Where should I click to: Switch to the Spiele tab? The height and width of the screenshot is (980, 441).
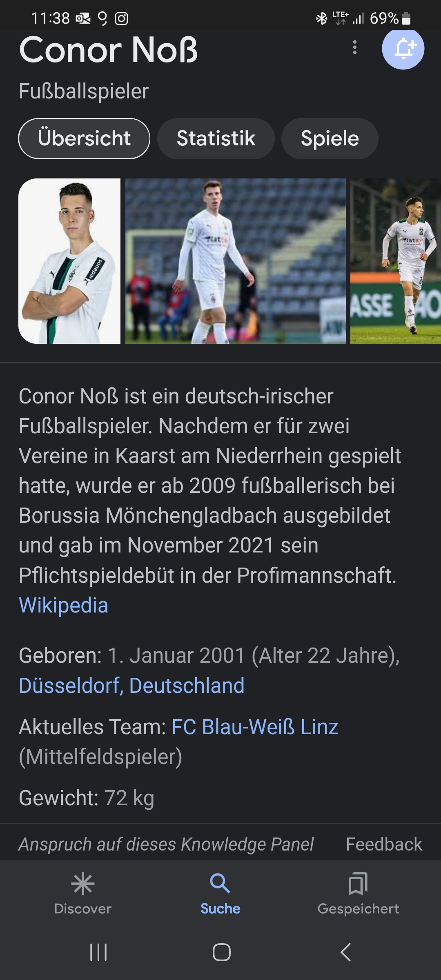(330, 138)
